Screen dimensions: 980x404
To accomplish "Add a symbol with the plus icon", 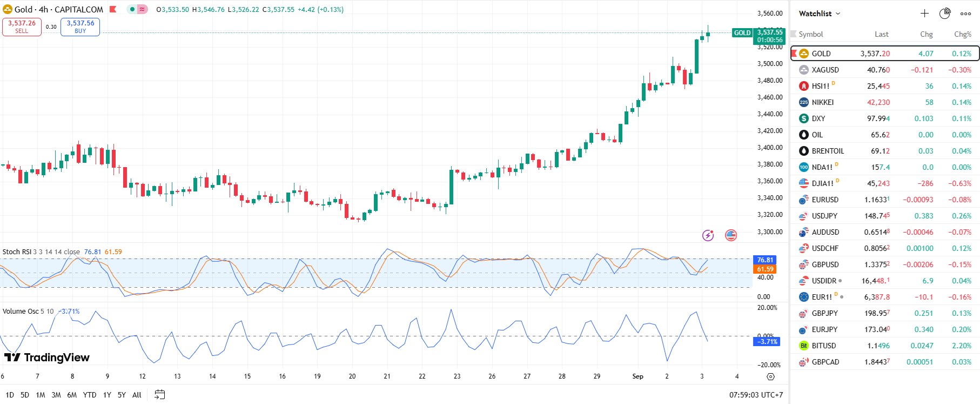I will pyautogui.click(x=924, y=14).
